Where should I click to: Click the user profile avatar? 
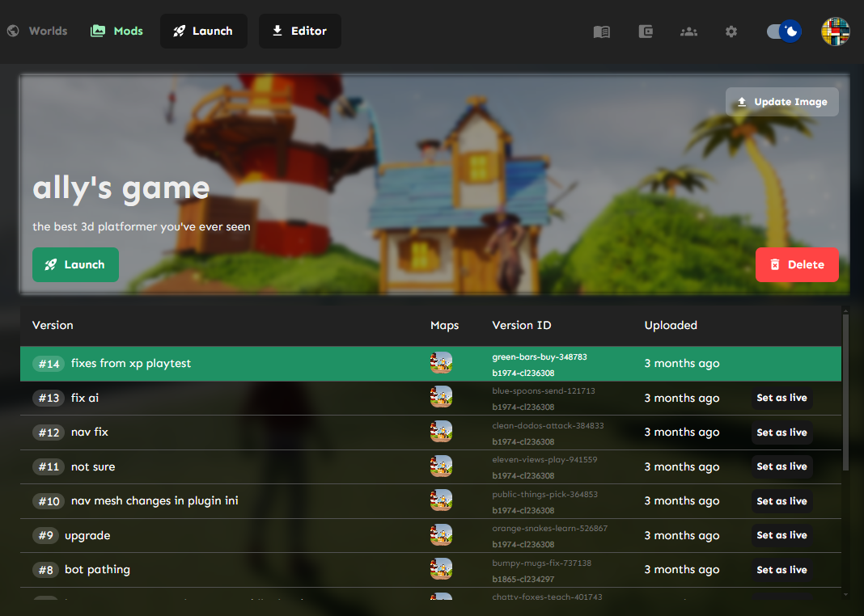835,32
